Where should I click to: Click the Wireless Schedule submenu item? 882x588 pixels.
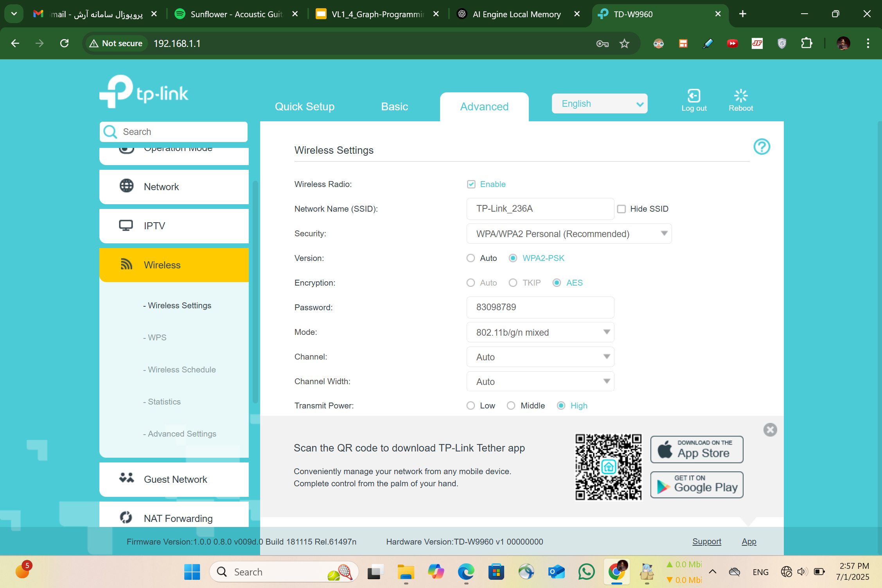click(180, 369)
